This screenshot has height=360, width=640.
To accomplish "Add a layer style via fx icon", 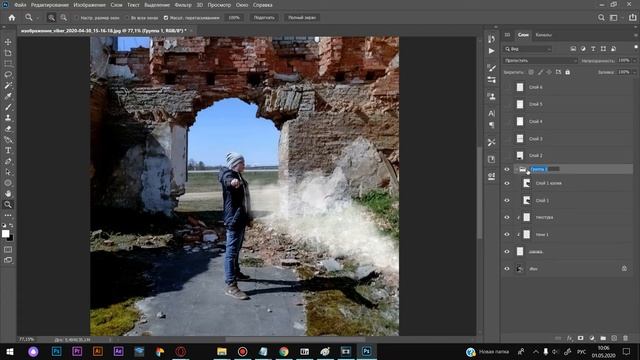I will tap(569, 338).
